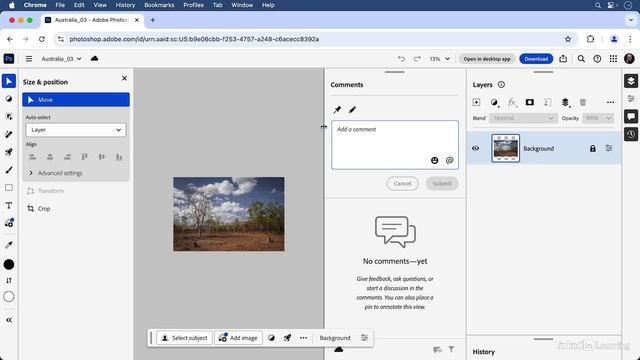Click Open in desktop app button
The width and height of the screenshot is (640, 360).
(487, 59)
